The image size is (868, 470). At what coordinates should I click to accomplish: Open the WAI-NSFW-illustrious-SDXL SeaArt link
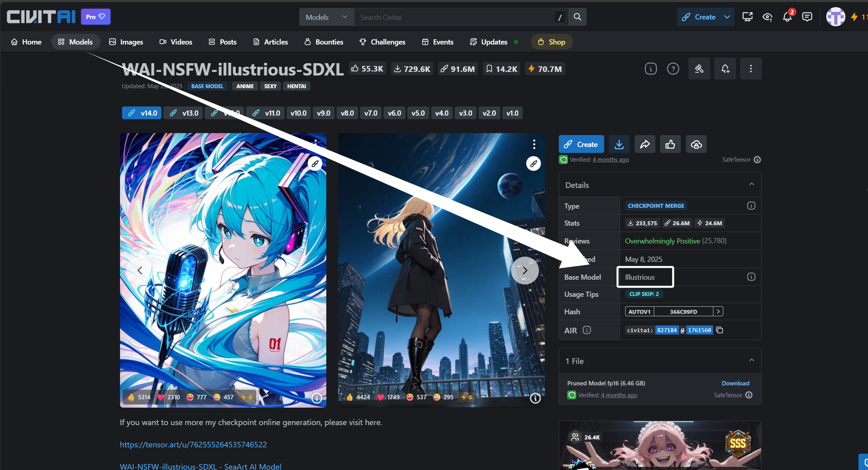tap(200, 466)
